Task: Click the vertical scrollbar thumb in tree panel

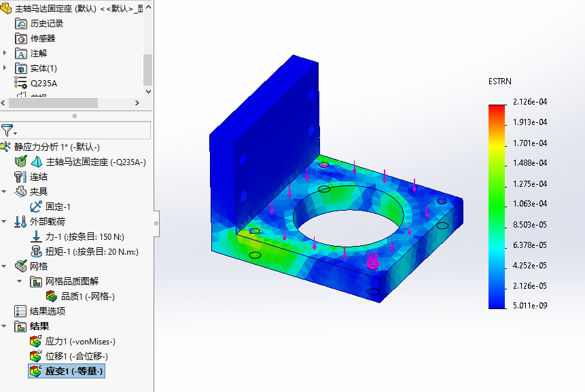Action: point(147,70)
